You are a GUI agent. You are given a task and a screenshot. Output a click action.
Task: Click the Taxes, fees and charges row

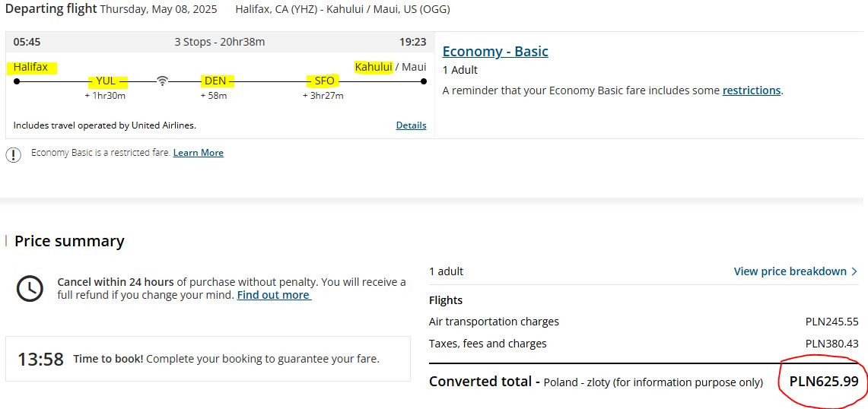point(644,344)
